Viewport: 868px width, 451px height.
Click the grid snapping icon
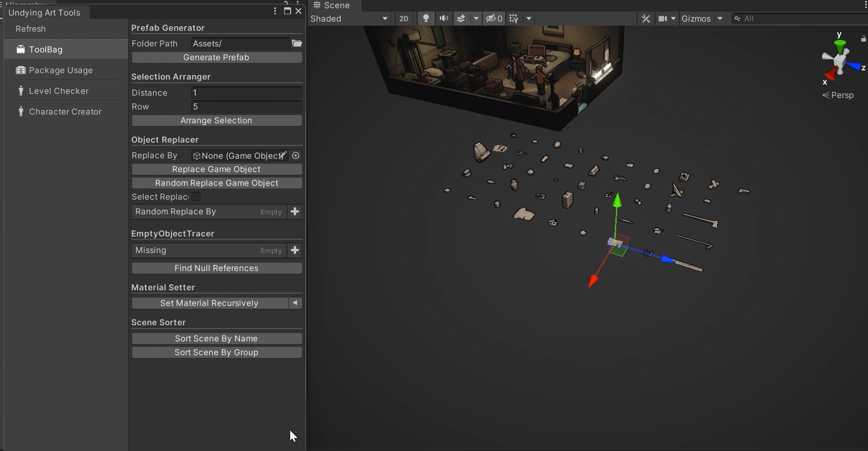click(514, 18)
